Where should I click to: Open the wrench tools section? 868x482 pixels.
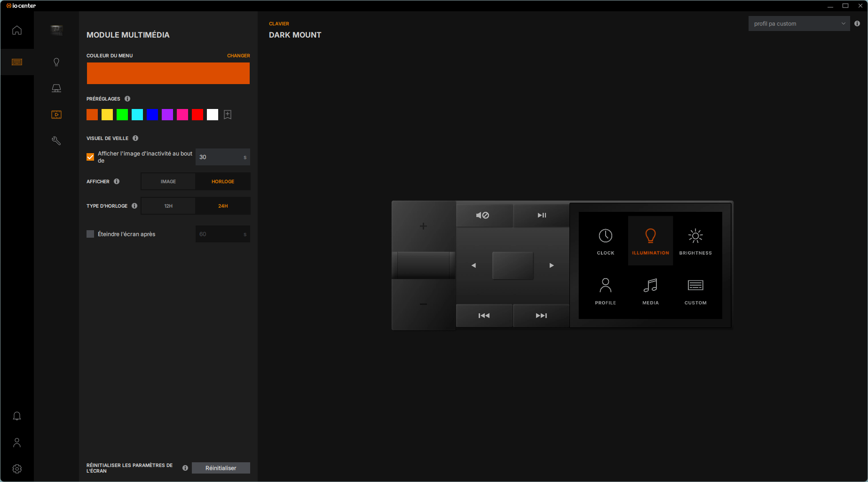[56, 141]
